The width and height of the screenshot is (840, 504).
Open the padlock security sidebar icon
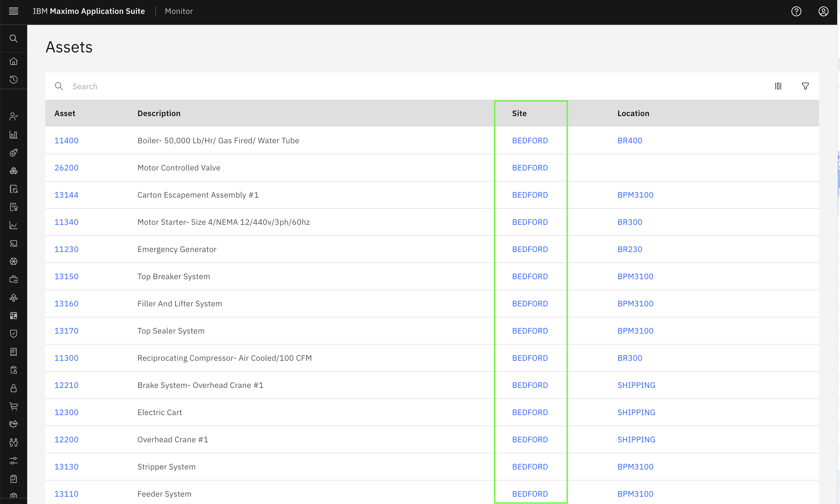pyautogui.click(x=14, y=388)
